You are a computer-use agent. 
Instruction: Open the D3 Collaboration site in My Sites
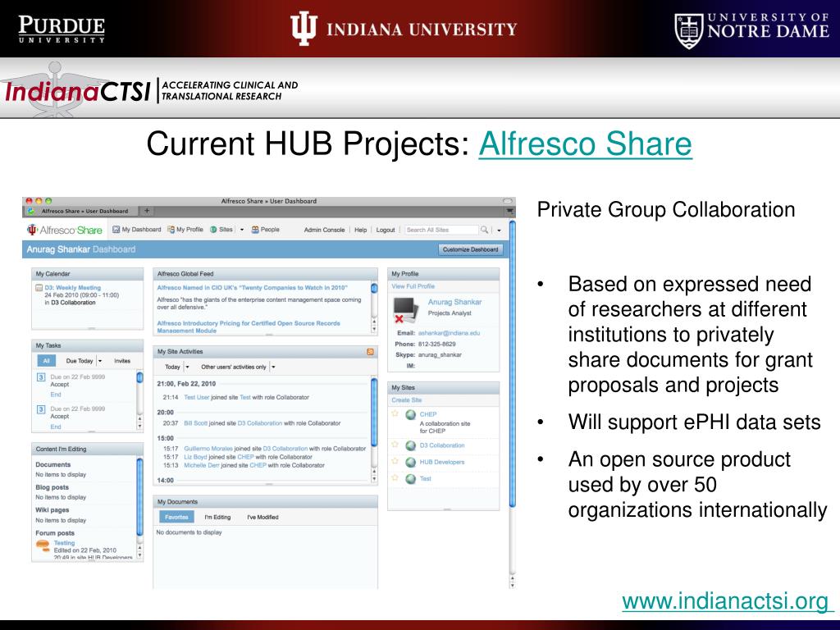coord(442,445)
